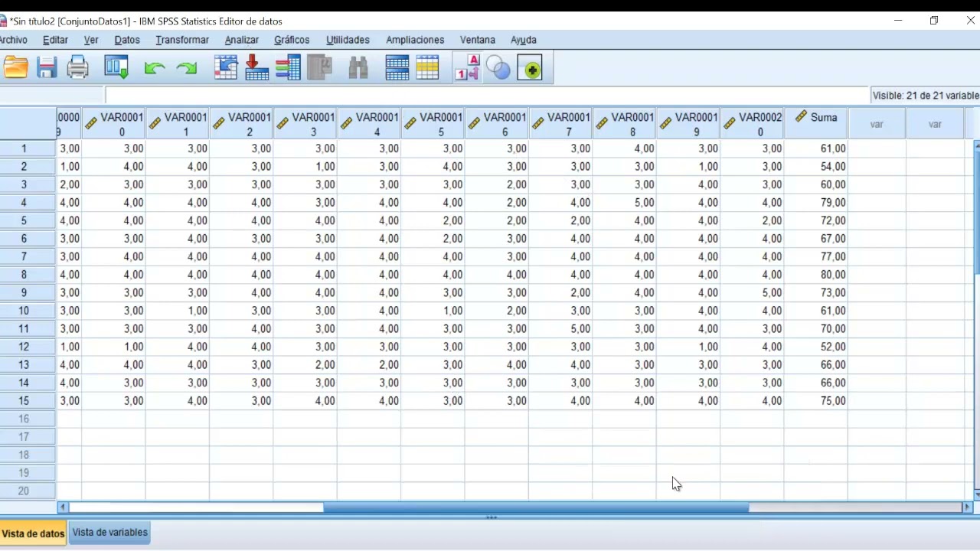Viewport: 980px width, 551px height.
Task: Print using the printer icon
Action: pyautogui.click(x=78, y=68)
